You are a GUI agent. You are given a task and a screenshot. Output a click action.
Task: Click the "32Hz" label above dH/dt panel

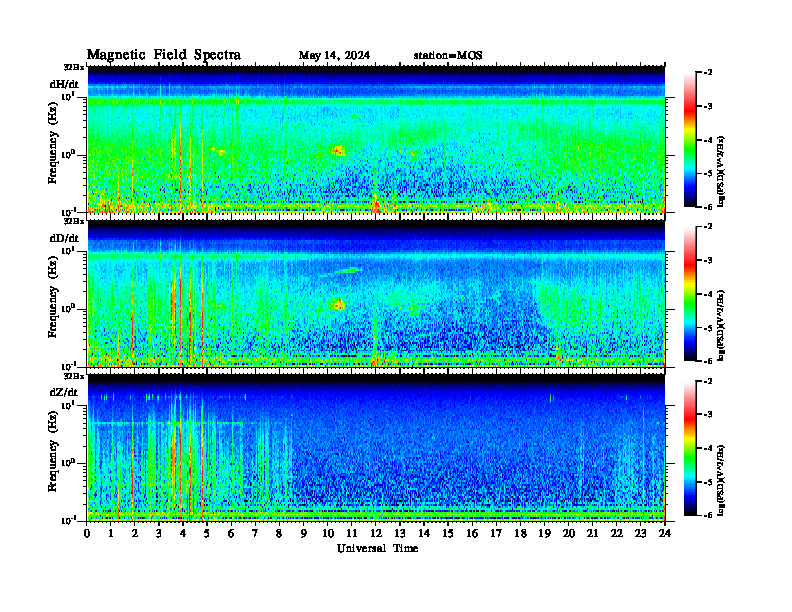(74, 66)
